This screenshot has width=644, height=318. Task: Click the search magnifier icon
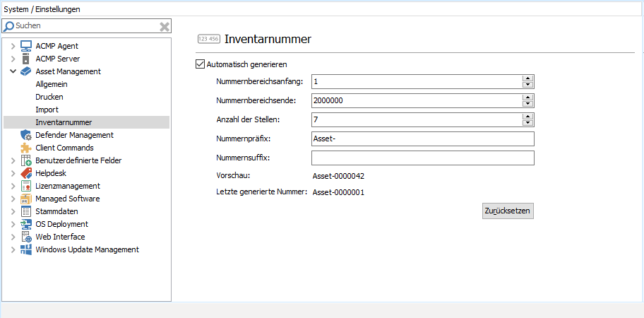pyautogui.click(x=8, y=26)
